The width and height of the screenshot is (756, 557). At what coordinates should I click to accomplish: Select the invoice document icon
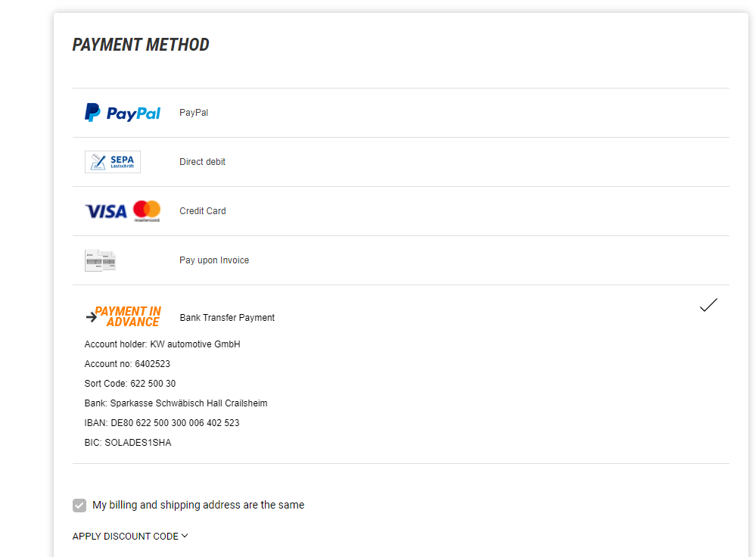[100, 260]
